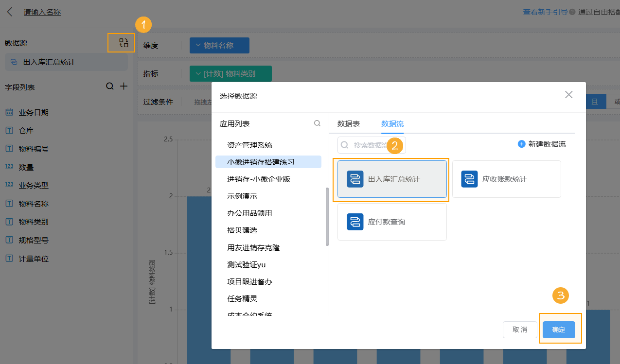Click the add field plus icon

point(124,87)
